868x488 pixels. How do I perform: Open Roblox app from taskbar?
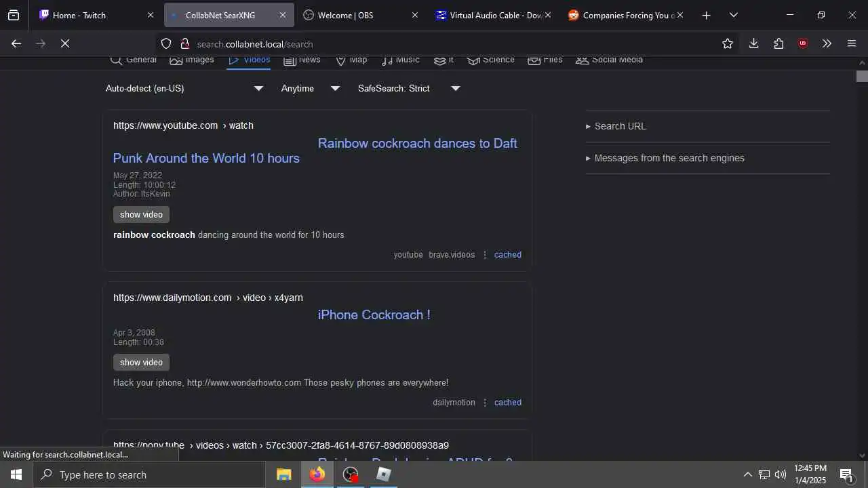pos(384,474)
